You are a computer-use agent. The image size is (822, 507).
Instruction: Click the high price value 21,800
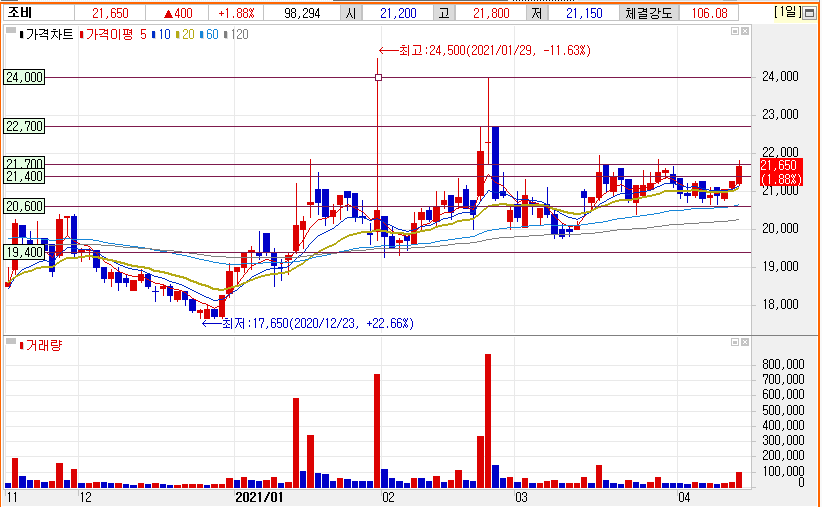tap(491, 13)
